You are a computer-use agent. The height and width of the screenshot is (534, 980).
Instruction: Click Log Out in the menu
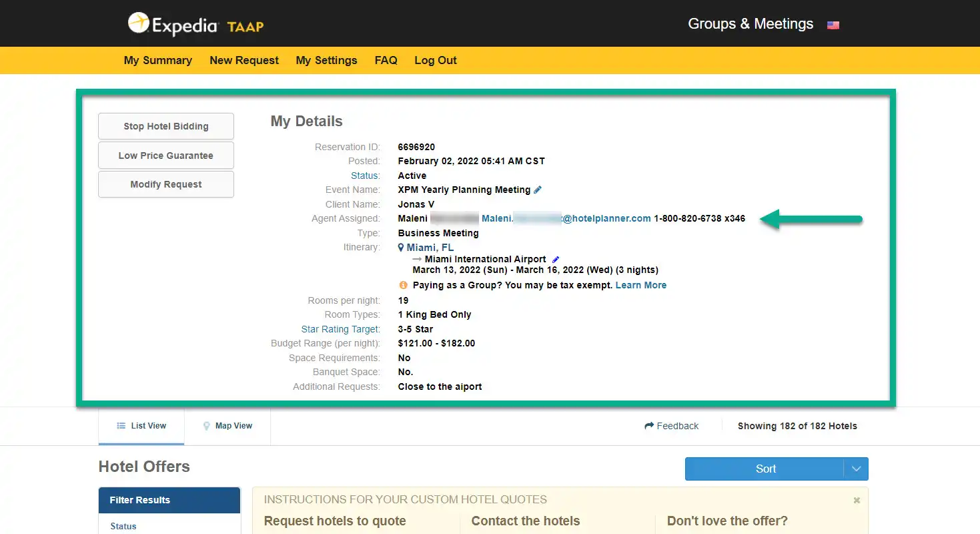tap(436, 60)
